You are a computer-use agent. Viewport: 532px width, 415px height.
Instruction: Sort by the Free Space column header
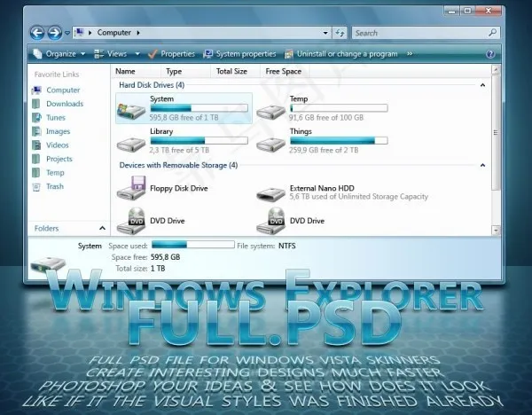[x=284, y=71]
